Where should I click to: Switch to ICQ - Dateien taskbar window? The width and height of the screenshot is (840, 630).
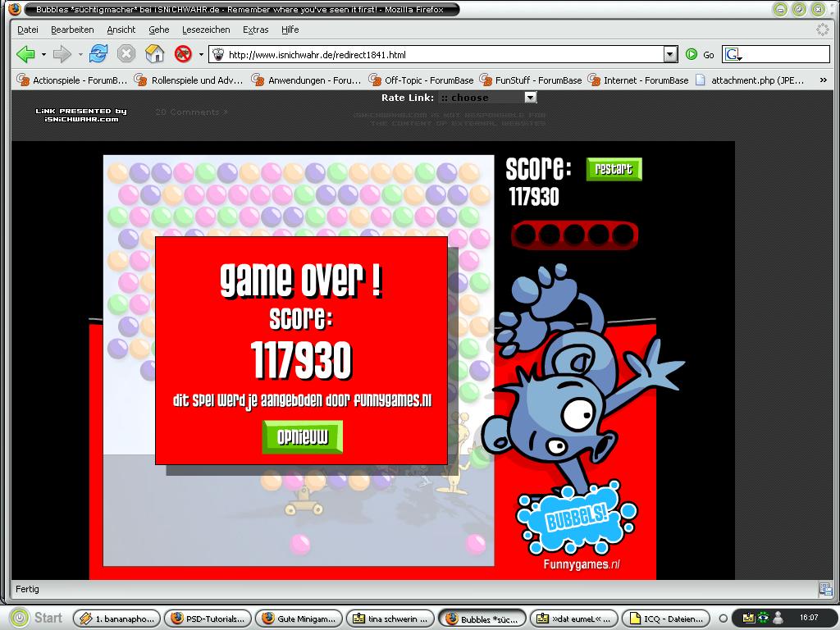click(x=666, y=619)
